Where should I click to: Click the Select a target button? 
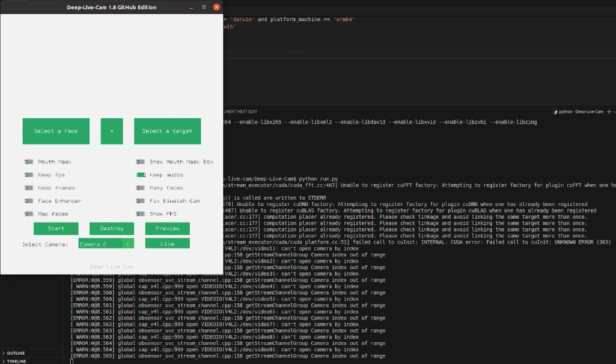click(167, 131)
